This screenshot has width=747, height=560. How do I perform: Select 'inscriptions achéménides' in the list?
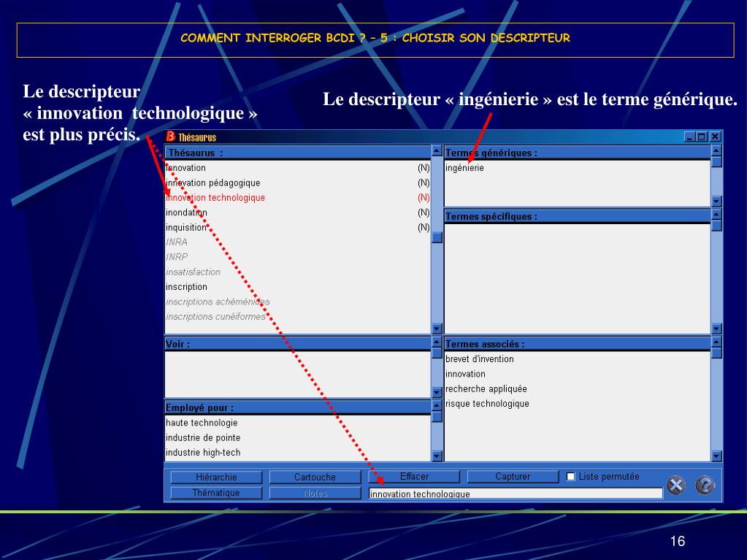tap(218, 302)
